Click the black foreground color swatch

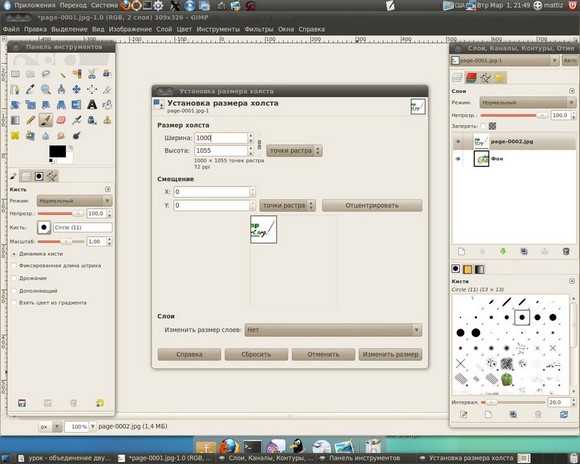click(57, 151)
